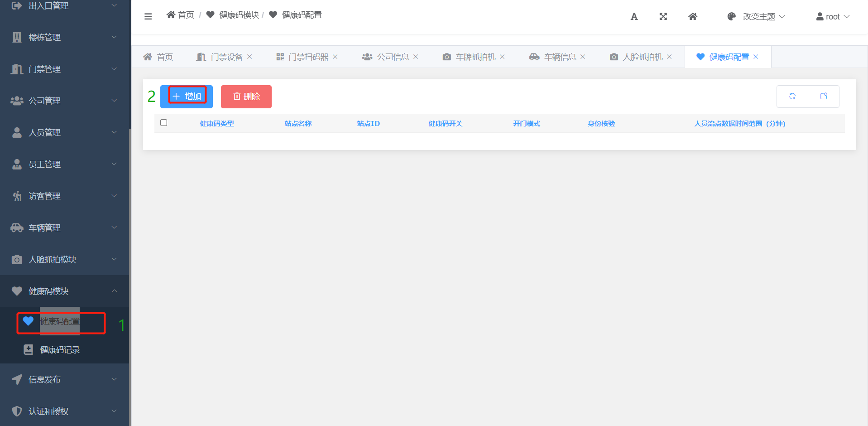Toggle fullscreen with the expand icon

(663, 17)
